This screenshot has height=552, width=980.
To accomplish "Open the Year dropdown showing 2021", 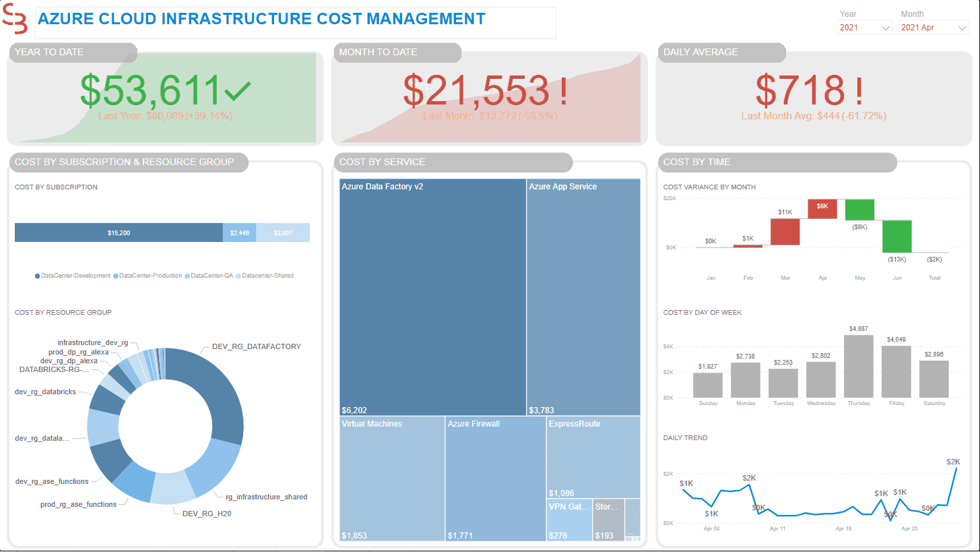I will (865, 28).
